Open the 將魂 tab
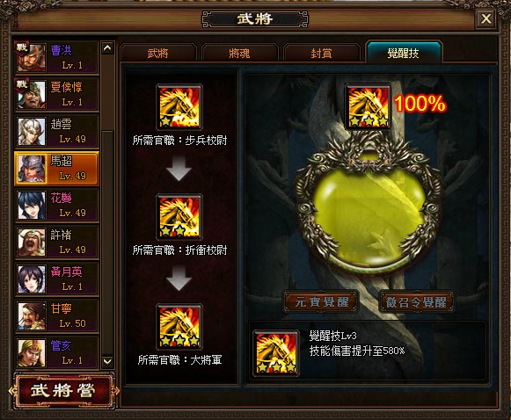Image resolution: width=511 pixels, height=420 pixels. click(x=239, y=53)
